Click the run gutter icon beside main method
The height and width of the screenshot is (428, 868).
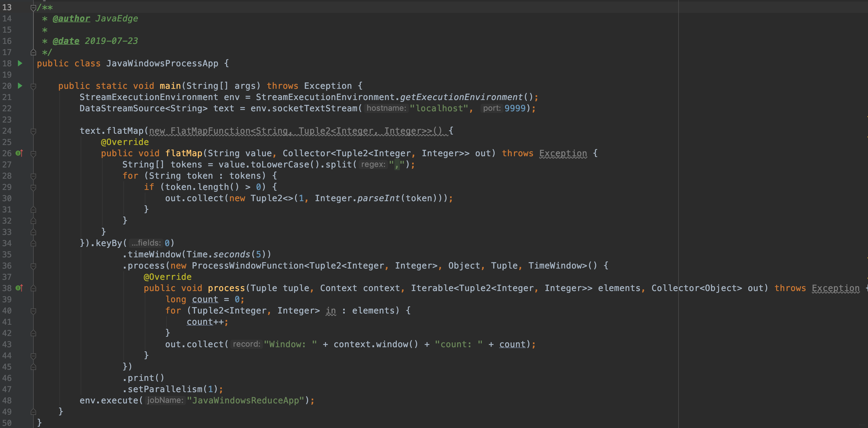click(x=20, y=86)
